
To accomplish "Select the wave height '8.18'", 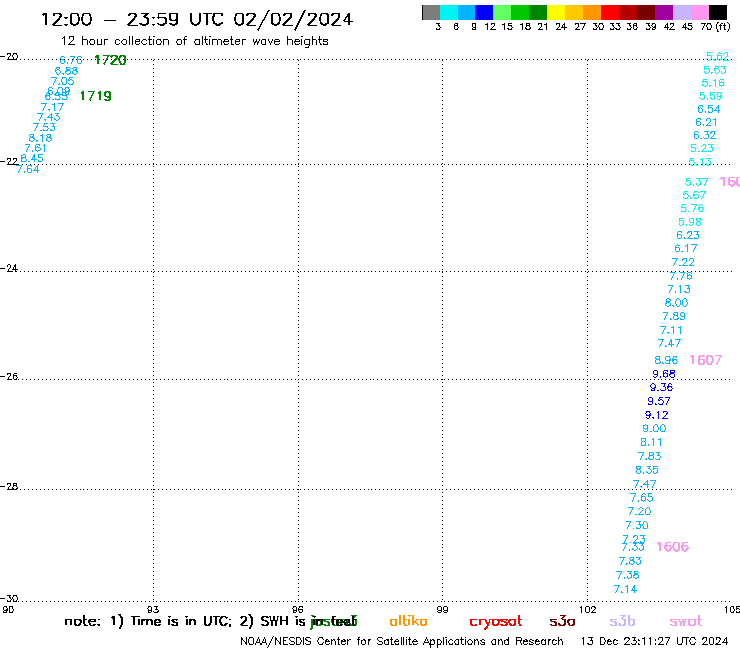I will click(40, 138).
